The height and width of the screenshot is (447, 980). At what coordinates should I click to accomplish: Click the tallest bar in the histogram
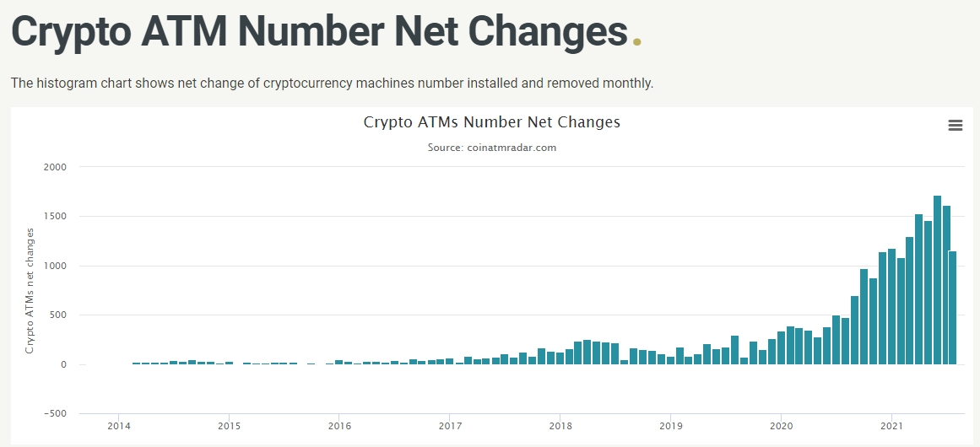(x=937, y=280)
